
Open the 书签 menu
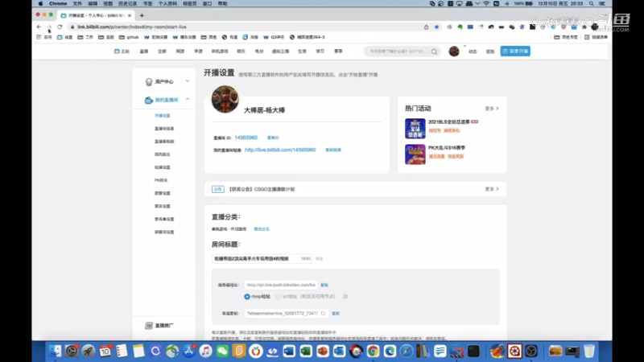147,3
